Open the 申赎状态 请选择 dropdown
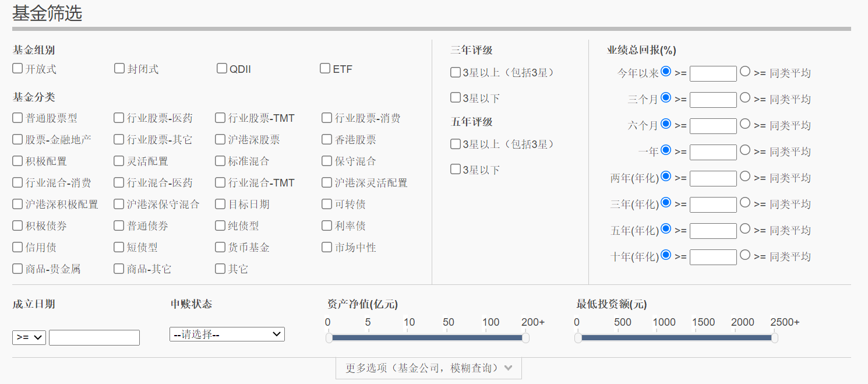 (x=227, y=334)
